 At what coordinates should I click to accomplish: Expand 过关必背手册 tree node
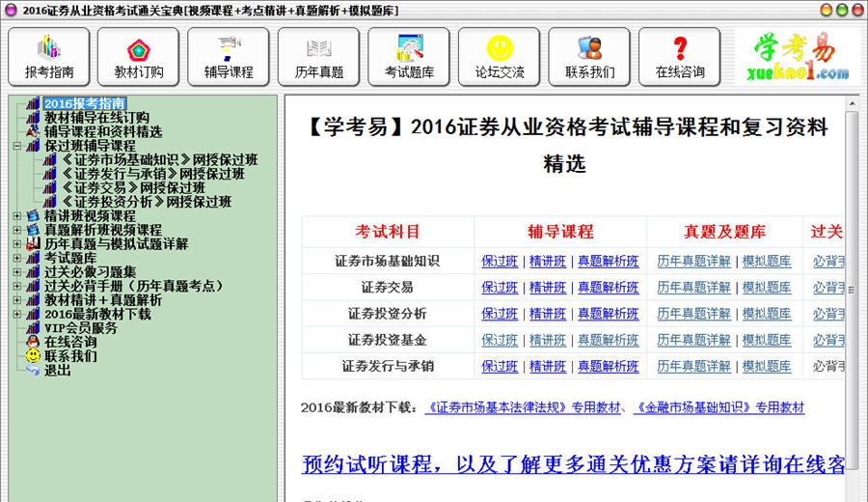point(17,286)
